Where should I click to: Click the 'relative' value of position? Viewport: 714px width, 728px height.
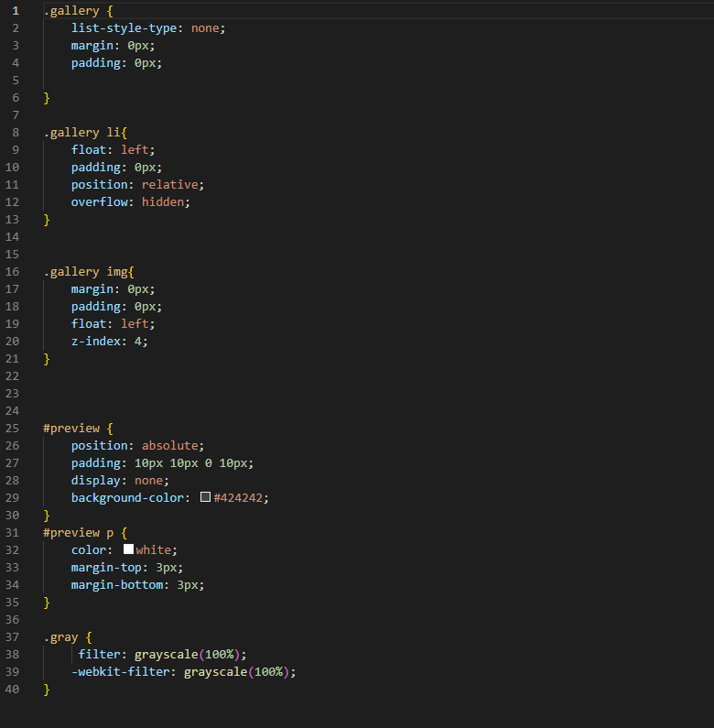coord(170,184)
